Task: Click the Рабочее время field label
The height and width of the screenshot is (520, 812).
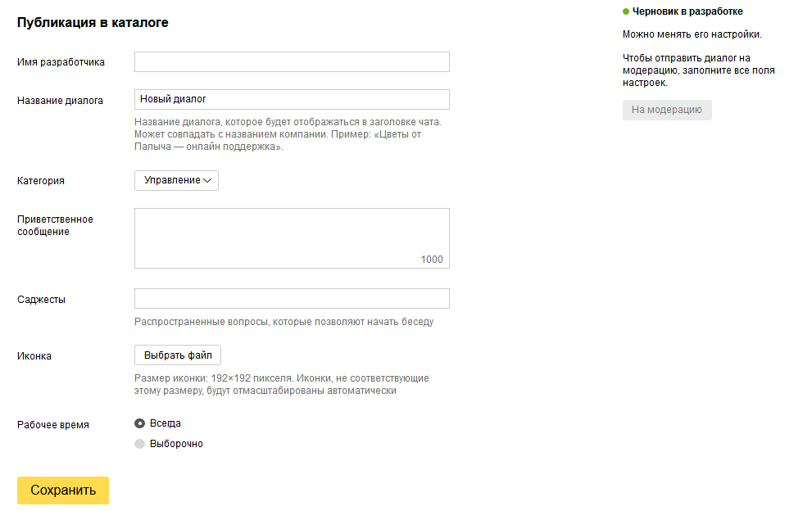Action: click(52, 425)
